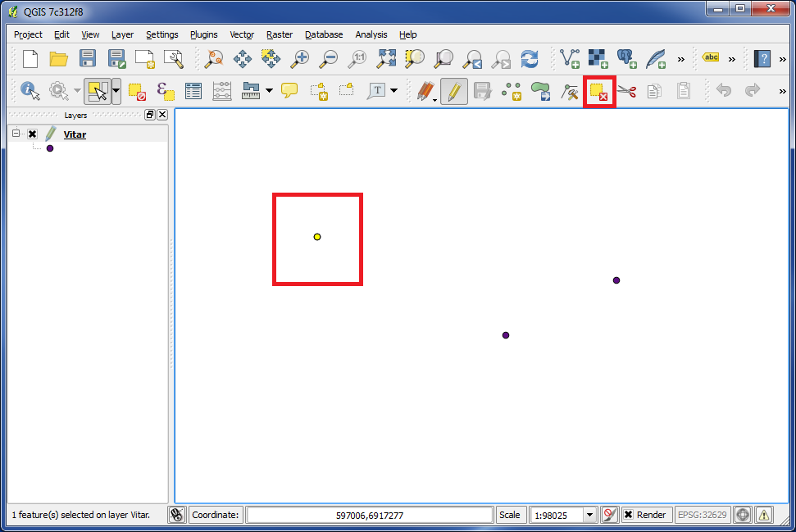Choose the Zoom In tool

point(299,59)
